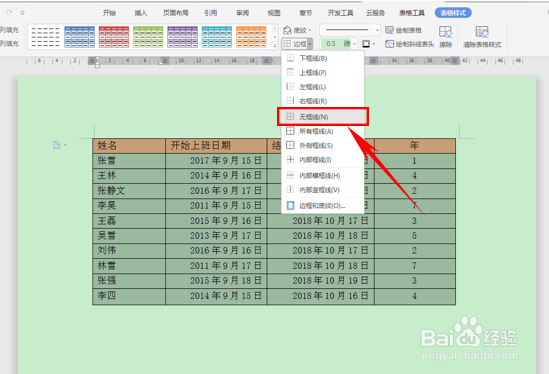Click the name cell 张强

129,281
